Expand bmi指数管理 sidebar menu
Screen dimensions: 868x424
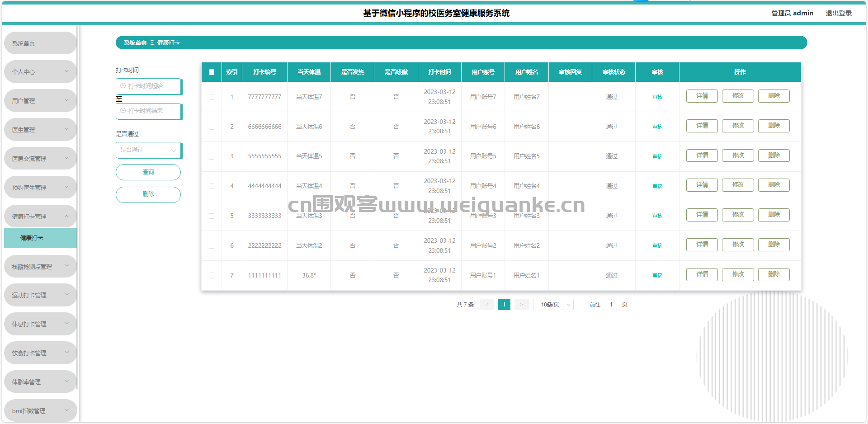click(40, 410)
